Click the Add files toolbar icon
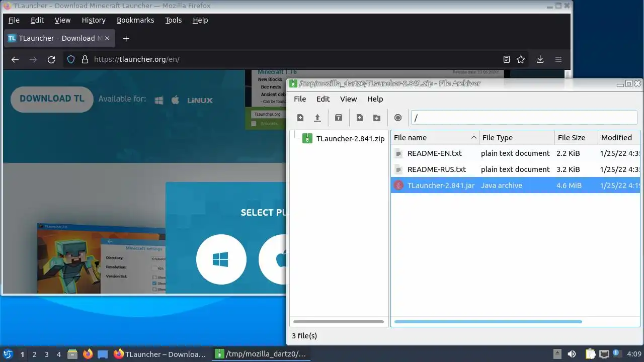 coord(360,118)
